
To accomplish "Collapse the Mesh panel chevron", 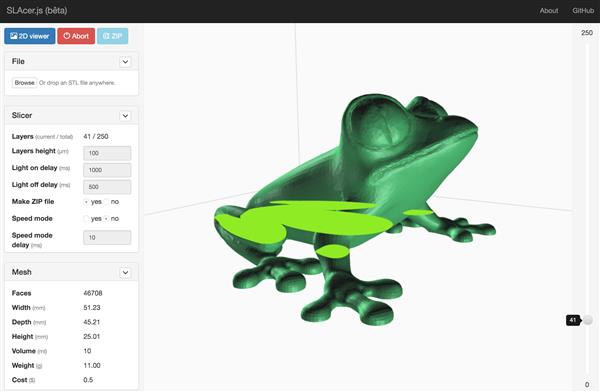I will [x=125, y=273].
